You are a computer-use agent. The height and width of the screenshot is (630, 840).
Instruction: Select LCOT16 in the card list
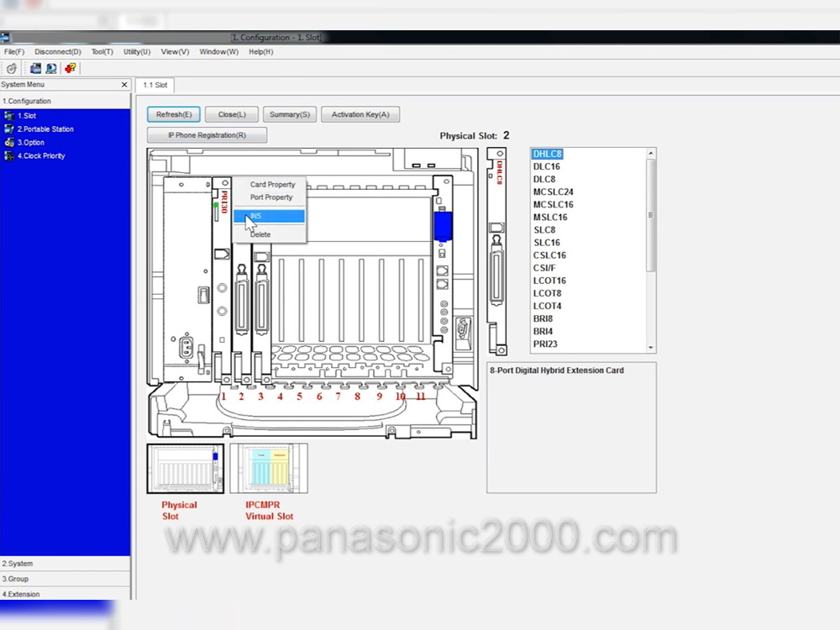[549, 281]
